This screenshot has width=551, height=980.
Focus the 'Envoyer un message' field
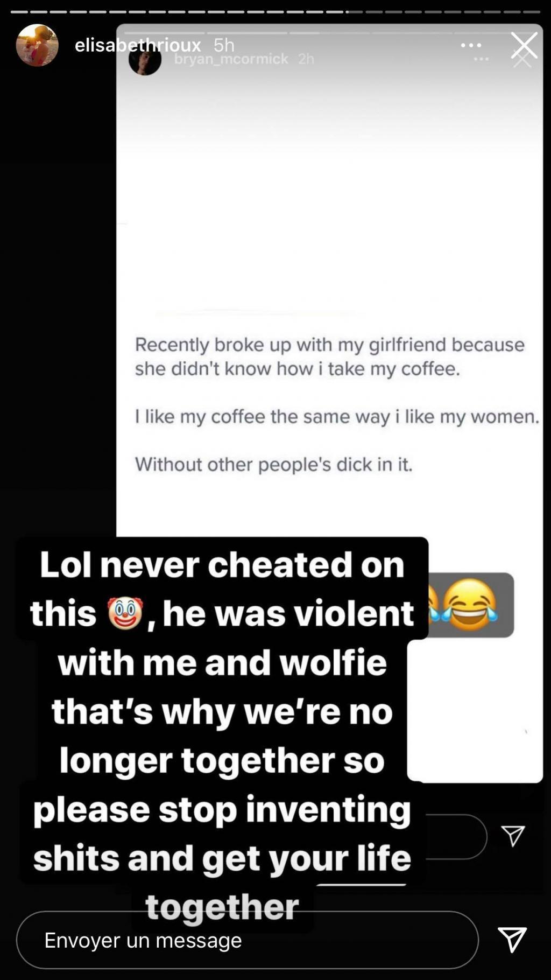pyautogui.click(x=248, y=940)
